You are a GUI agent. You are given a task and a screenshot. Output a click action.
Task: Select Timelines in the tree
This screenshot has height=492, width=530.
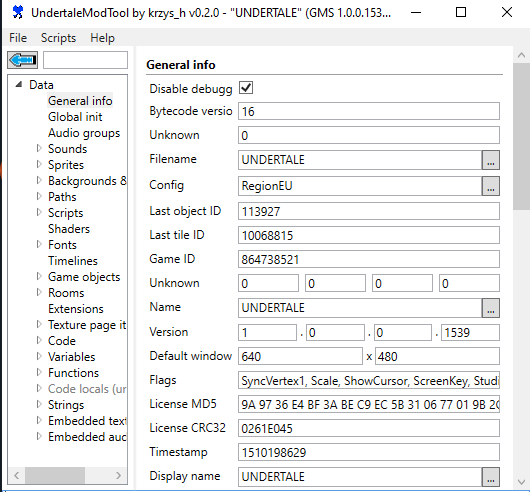[73, 261]
